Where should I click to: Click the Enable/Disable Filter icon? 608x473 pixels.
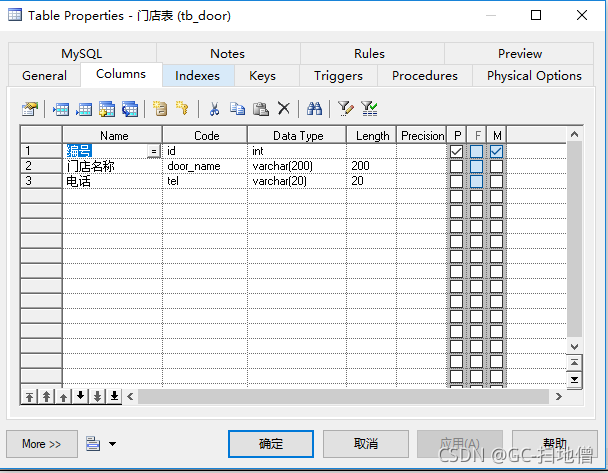[369, 109]
